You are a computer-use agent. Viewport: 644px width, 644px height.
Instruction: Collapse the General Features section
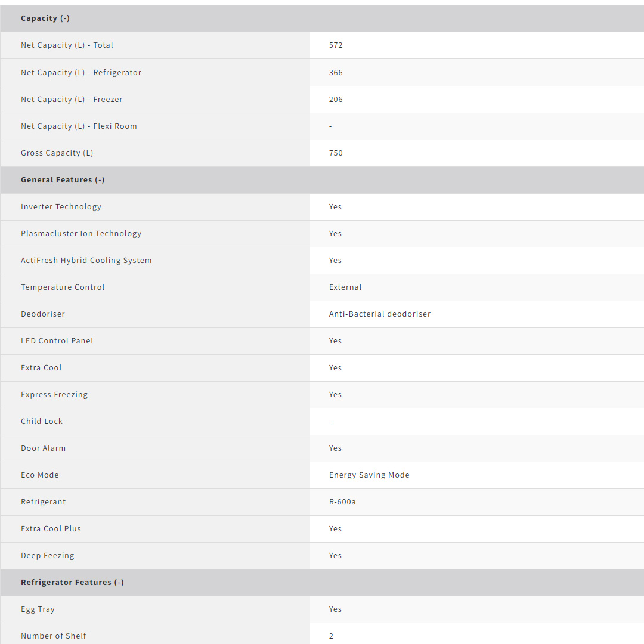point(63,180)
